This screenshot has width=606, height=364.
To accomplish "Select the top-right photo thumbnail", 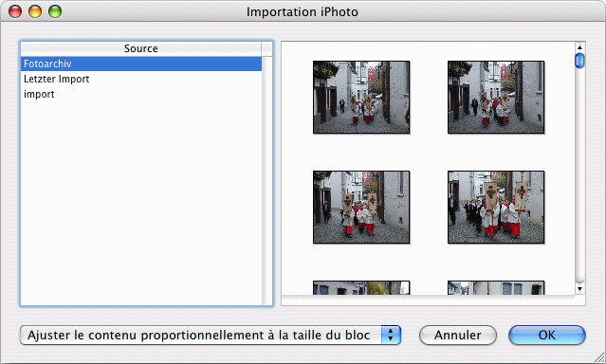I will click(x=496, y=97).
